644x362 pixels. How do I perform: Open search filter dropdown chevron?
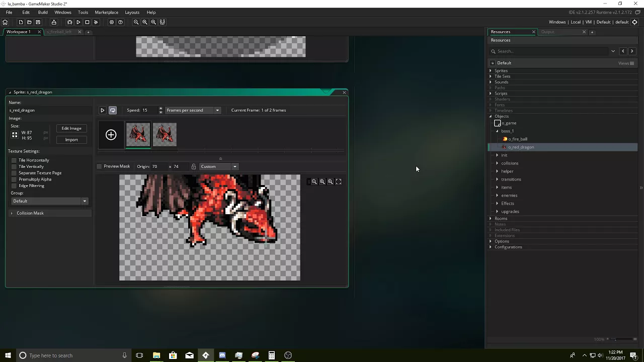click(613, 51)
